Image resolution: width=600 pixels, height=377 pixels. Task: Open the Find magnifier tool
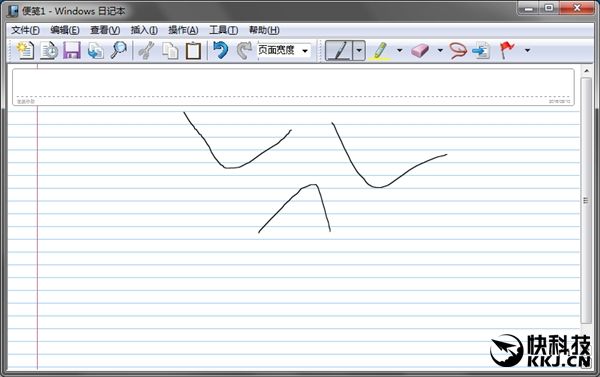coord(119,50)
